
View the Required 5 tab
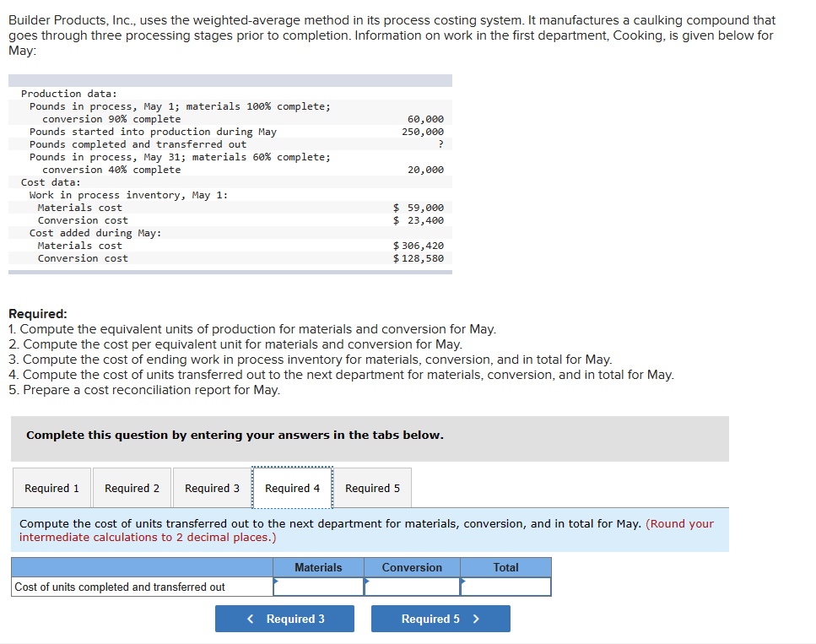(372, 488)
